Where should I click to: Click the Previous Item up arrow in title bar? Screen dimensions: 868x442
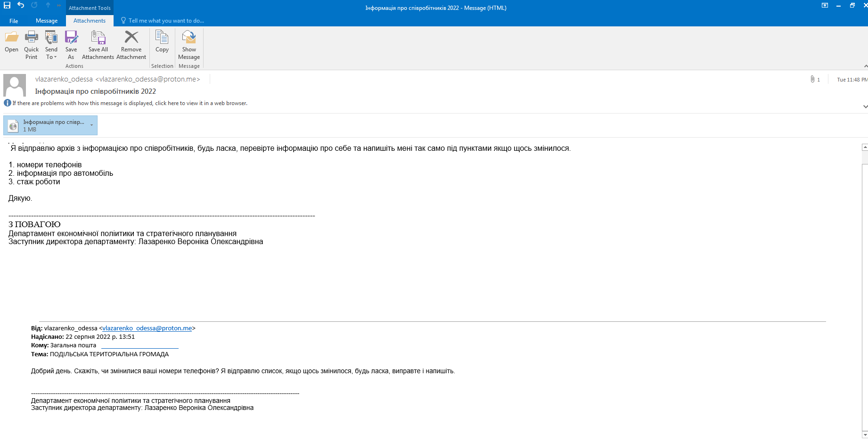pyautogui.click(x=48, y=5)
